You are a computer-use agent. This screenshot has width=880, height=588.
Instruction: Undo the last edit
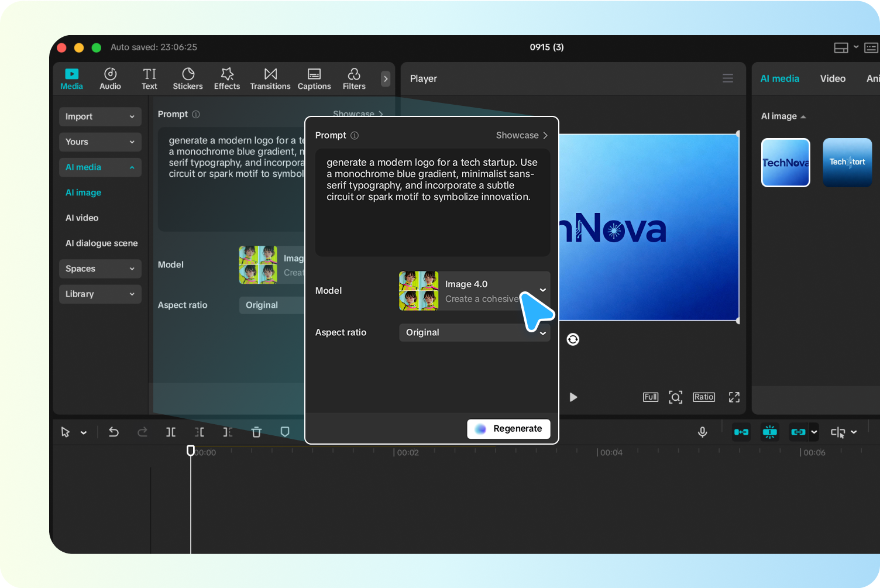coord(114,432)
